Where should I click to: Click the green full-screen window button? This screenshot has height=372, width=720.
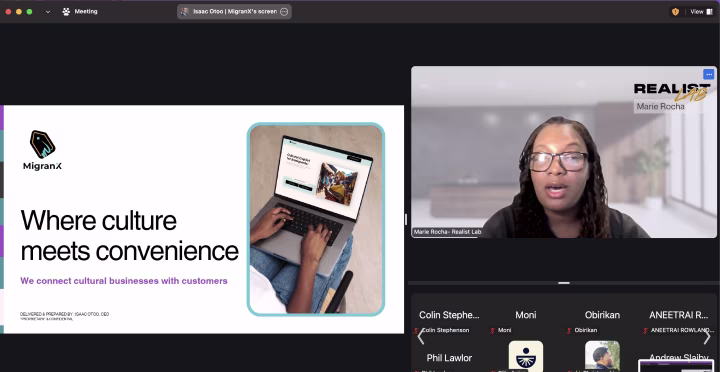pyautogui.click(x=29, y=12)
